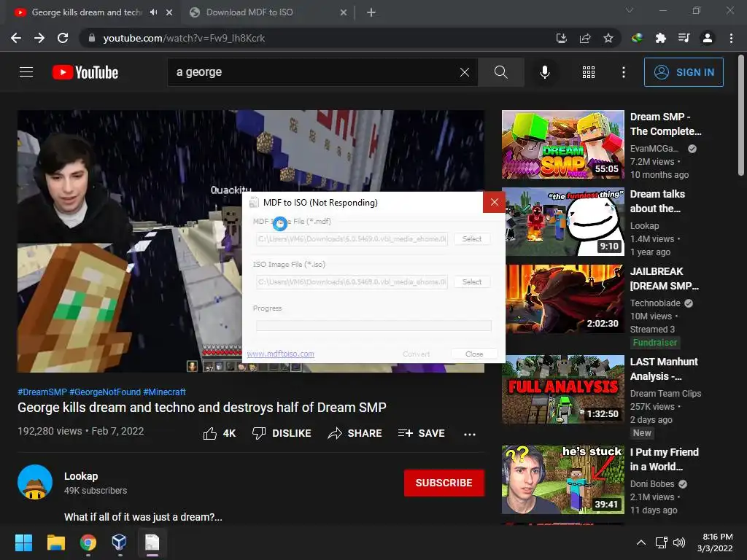Click the Fundraiser badge
Viewport: 747px width, 560px height.
(654, 343)
